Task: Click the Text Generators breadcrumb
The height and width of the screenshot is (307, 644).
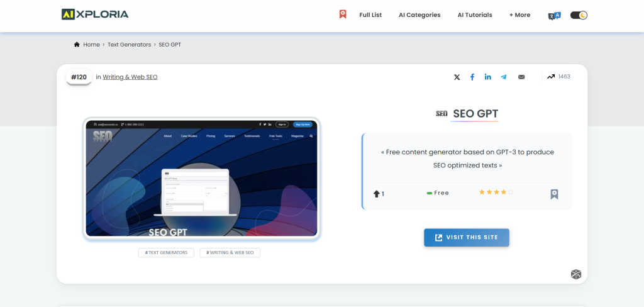Action: click(129, 45)
